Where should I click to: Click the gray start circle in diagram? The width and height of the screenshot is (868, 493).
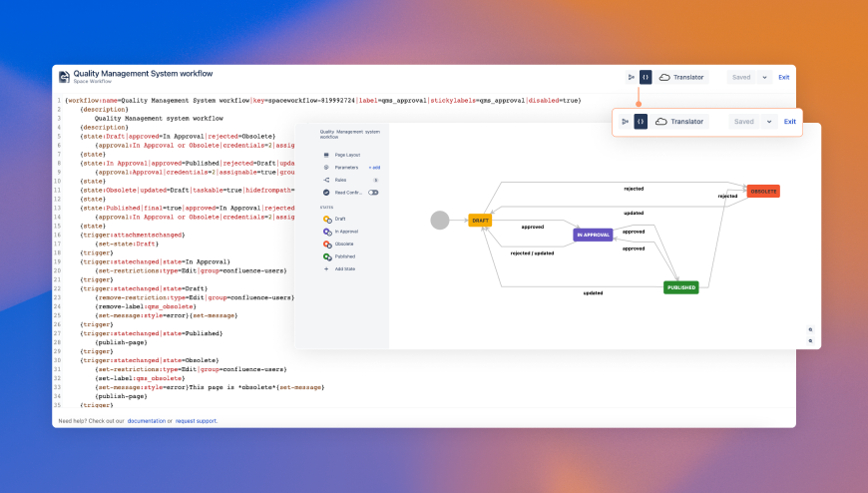440,220
